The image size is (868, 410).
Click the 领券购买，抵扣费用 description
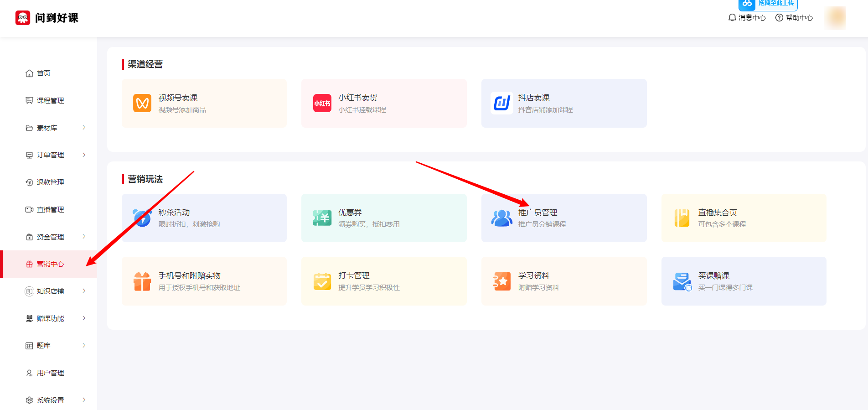369,224
